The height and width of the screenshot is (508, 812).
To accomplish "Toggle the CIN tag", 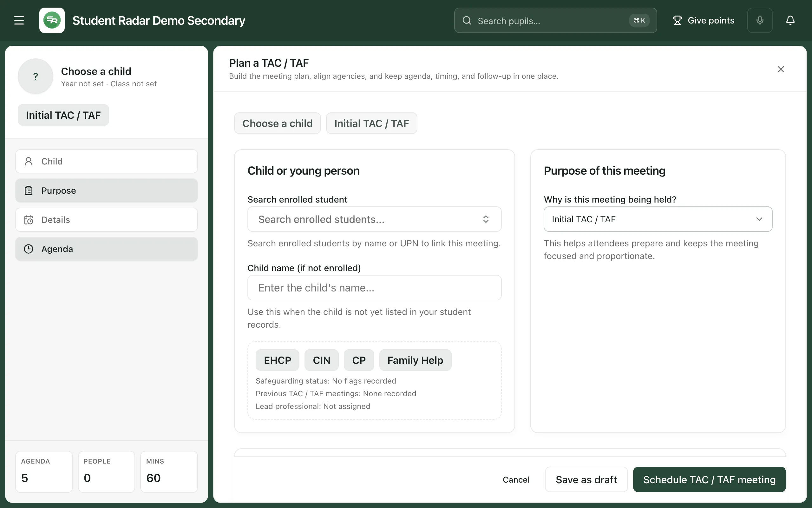I will click(x=321, y=360).
